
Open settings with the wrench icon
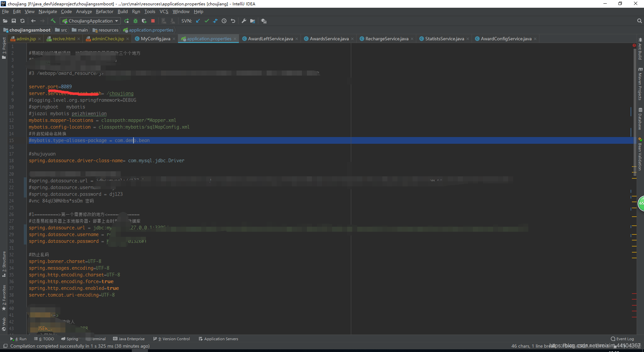point(244,21)
